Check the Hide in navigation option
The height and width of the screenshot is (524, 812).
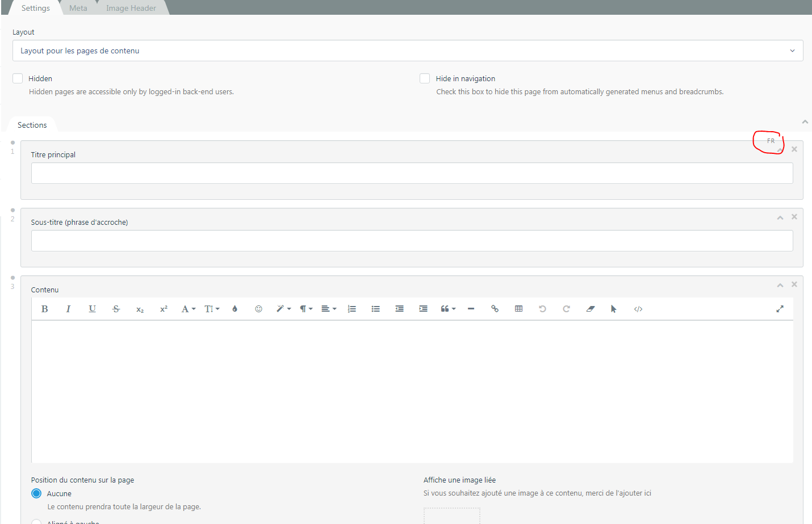point(424,78)
